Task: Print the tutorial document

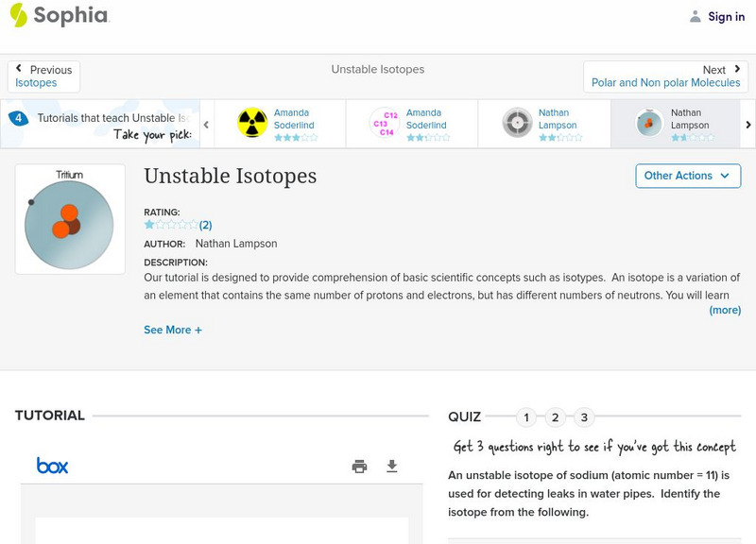Action: (x=359, y=465)
